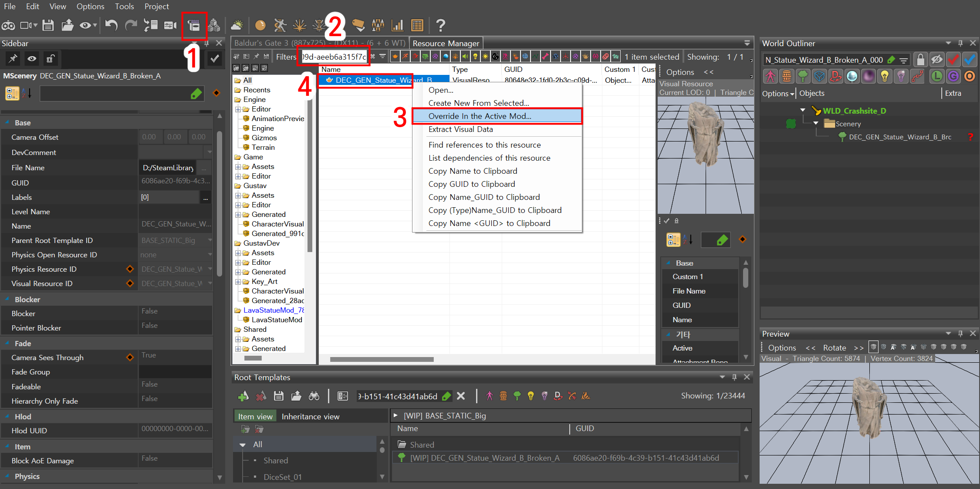Open the Parent Root Template ID dropdown
This screenshot has width=980, height=489.
210,240
